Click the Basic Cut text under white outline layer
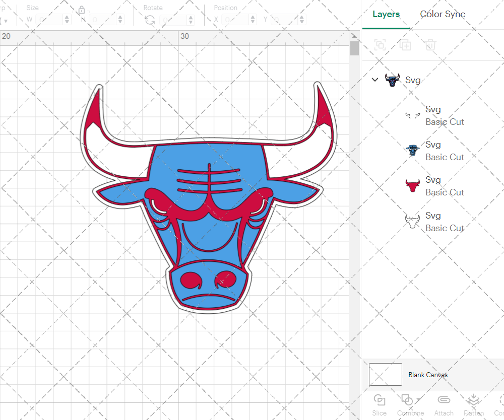The width and height of the screenshot is (504, 420). tap(445, 228)
